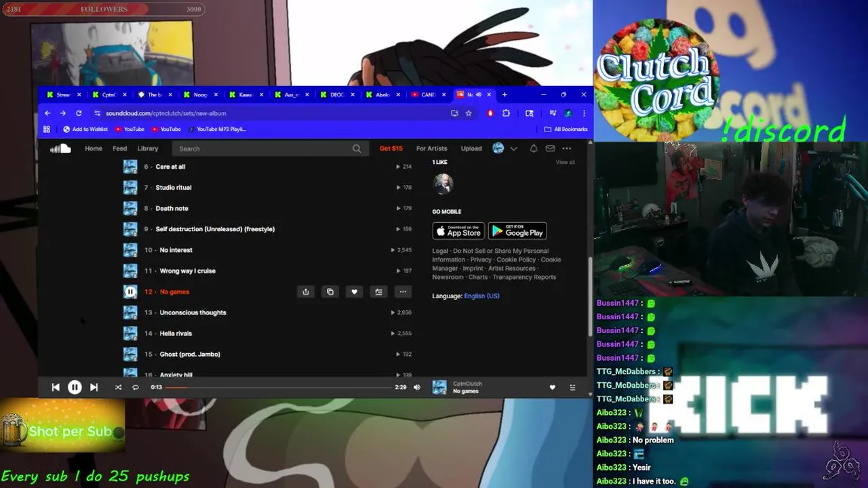The height and width of the screenshot is (488, 868).
Task: Open the messages envelope icon
Action: pos(550,148)
